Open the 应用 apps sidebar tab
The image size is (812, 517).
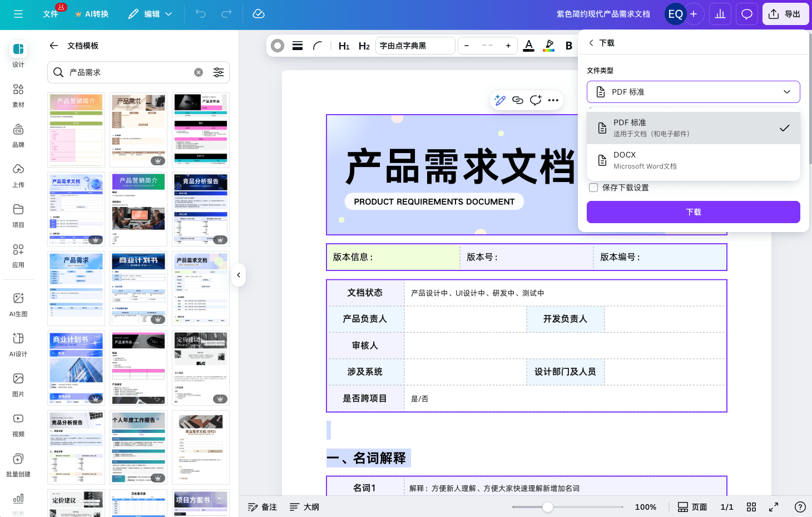(18, 255)
